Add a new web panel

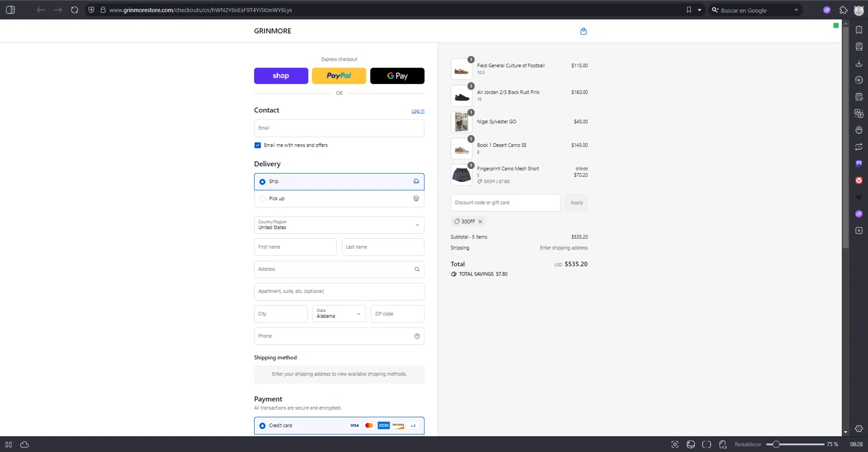(859, 231)
